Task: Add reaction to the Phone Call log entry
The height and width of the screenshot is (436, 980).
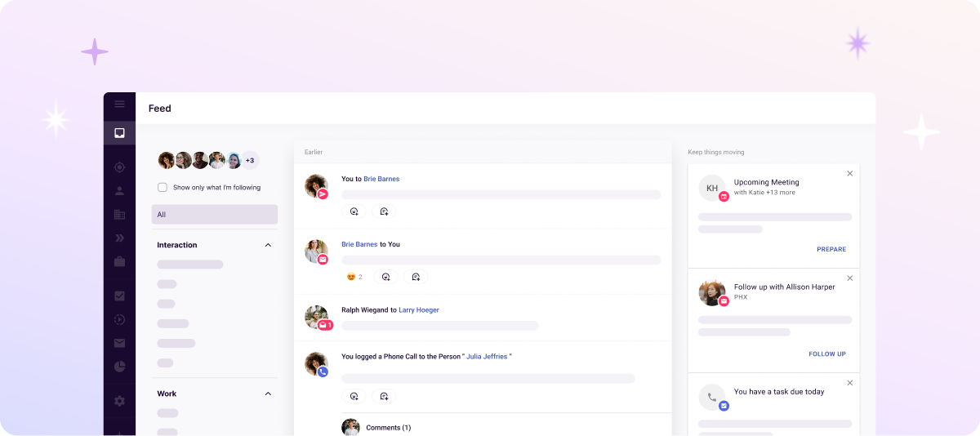Action: (x=354, y=396)
